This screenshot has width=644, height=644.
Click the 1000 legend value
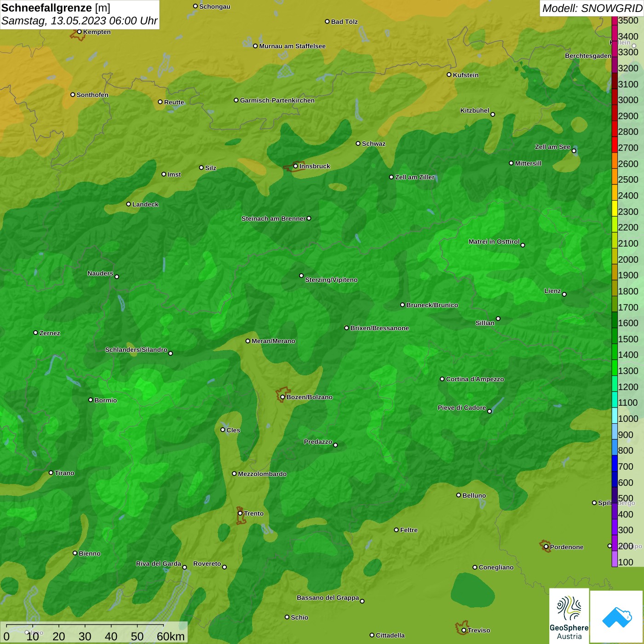point(628,419)
